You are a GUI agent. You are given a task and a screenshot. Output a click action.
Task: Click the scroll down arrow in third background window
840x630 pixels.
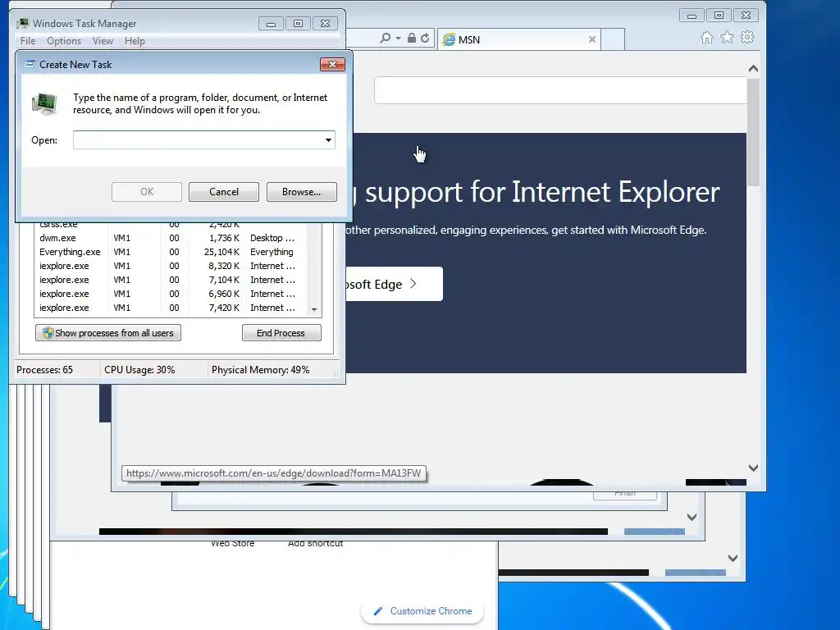[x=733, y=558]
